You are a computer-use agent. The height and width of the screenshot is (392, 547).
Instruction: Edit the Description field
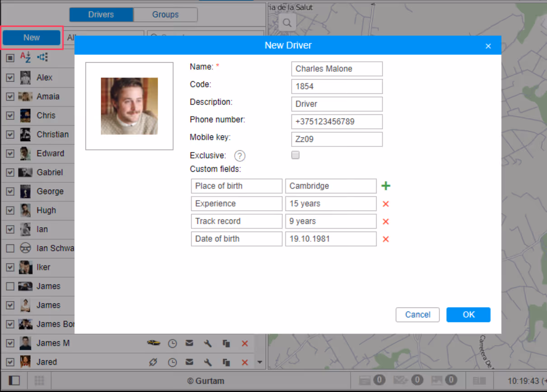(x=337, y=104)
